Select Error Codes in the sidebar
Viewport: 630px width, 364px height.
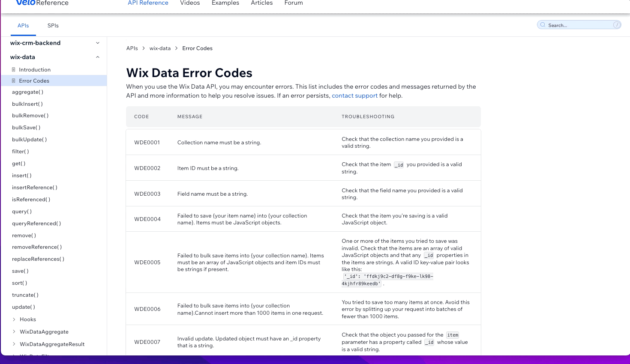(x=53, y=81)
